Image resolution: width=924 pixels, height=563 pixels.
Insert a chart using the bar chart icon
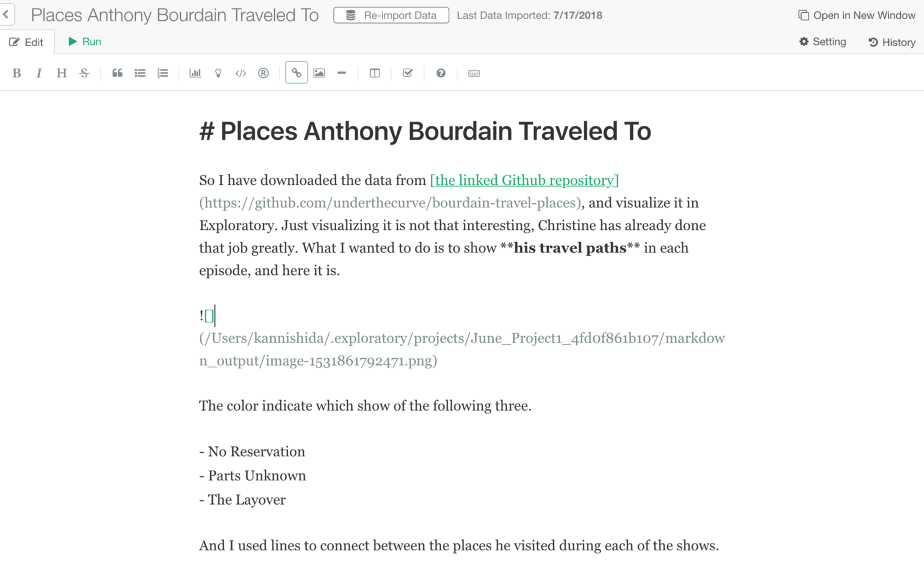click(195, 73)
